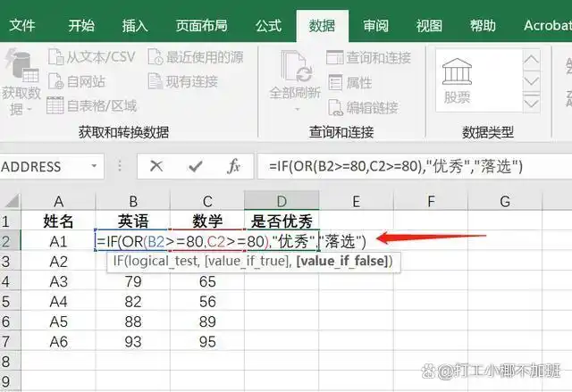Viewport: 572px width, 392px height.
Task: Click cell with value 89
Action: pos(207,321)
